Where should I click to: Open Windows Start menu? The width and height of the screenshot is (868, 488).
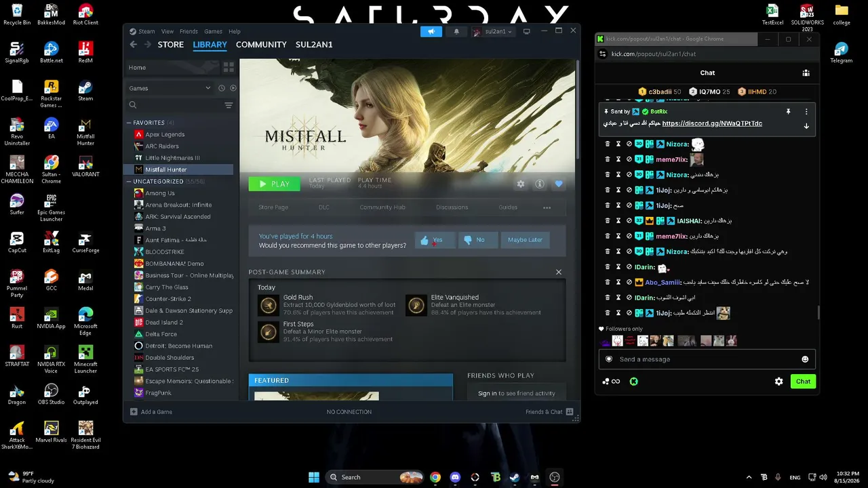314,477
